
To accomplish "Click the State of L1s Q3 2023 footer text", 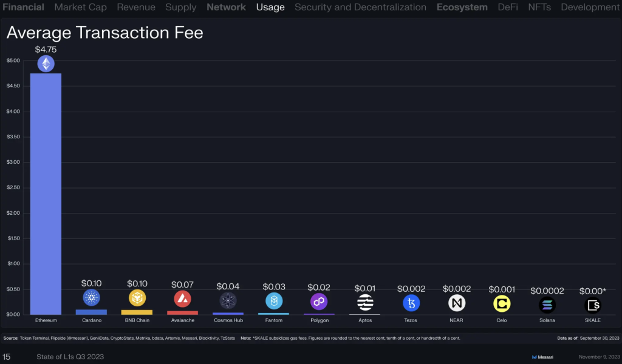I will (70, 357).
